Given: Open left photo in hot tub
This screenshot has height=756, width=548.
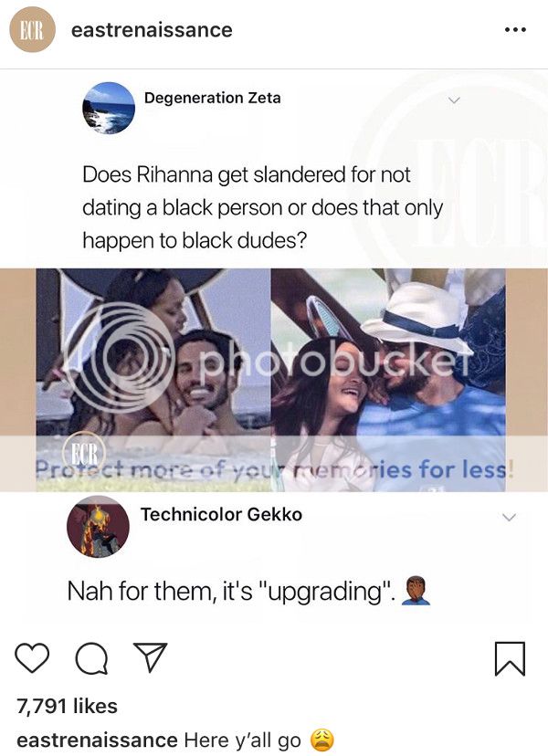Looking at the screenshot, I should pyautogui.click(x=153, y=380).
